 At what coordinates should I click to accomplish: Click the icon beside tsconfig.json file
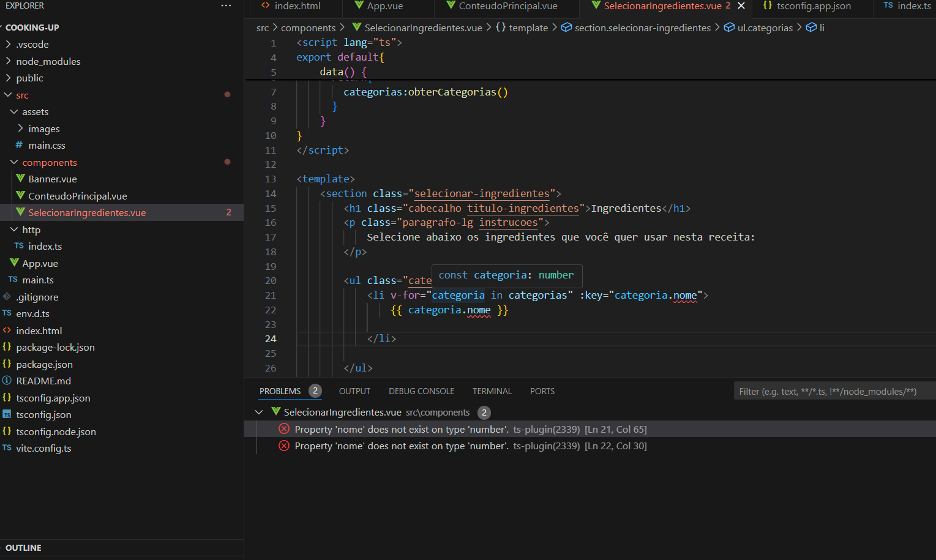pyautogui.click(x=7, y=414)
